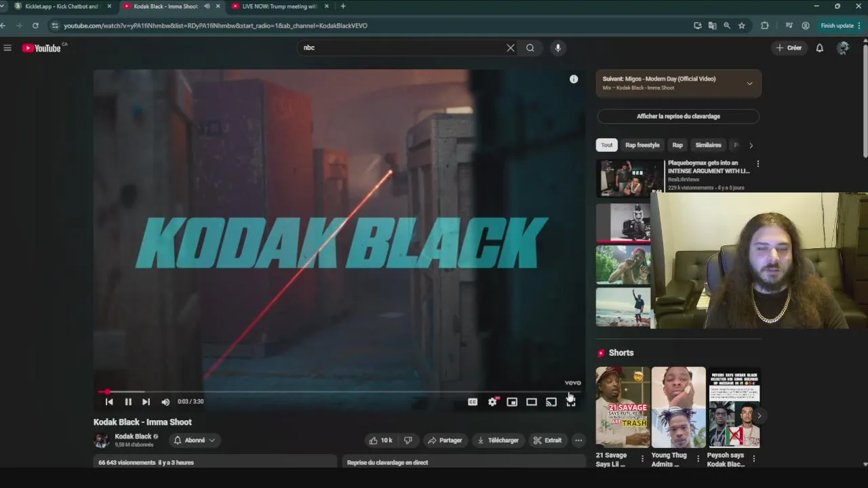
Task: Bookmark this page with star icon
Action: point(742,26)
